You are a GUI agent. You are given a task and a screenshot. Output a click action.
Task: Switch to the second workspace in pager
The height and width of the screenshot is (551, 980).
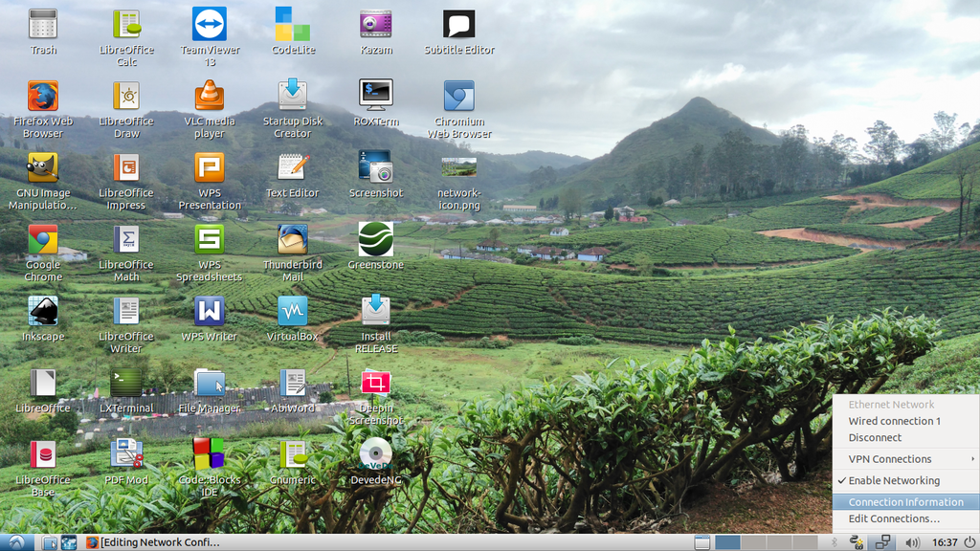coord(755,542)
